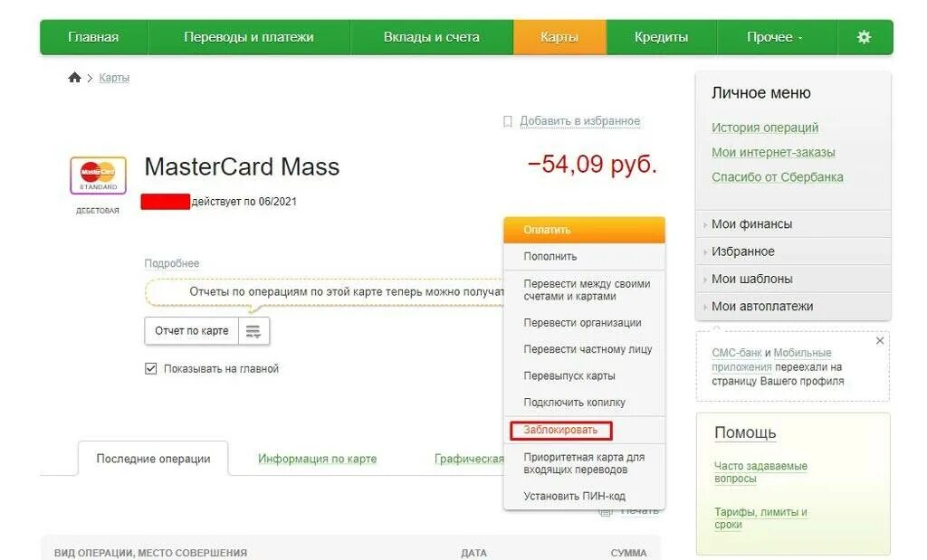Screen dimensions: 927x560
Task: Click the Отчет по карте button
Action: [192, 331]
